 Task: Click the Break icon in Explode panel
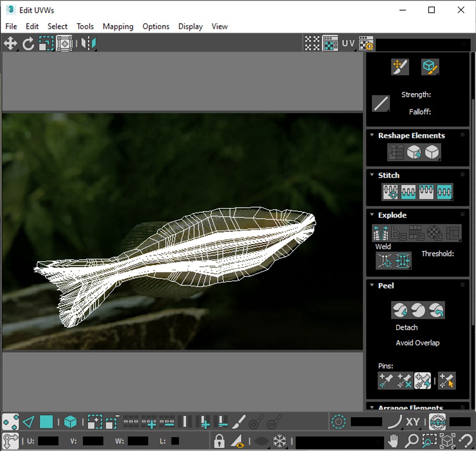tap(381, 233)
